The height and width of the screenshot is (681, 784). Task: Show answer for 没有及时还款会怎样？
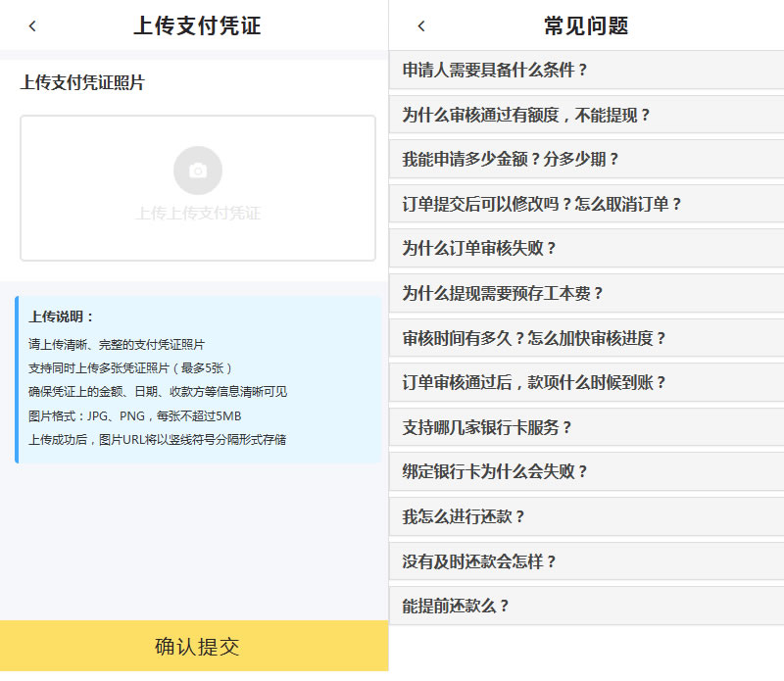pos(586,561)
